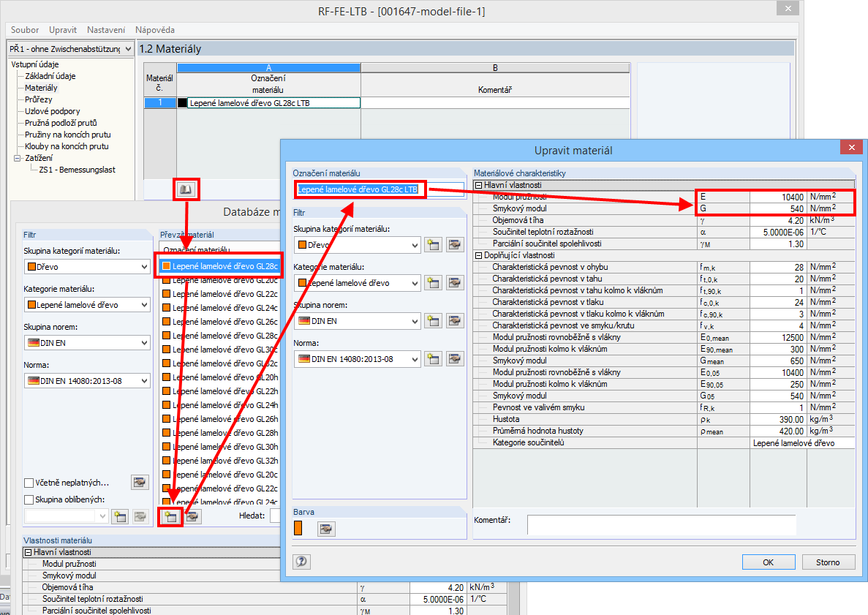868x615 pixels.
Task: Click the G shear modulus value 540
Action: click(778, 208)
